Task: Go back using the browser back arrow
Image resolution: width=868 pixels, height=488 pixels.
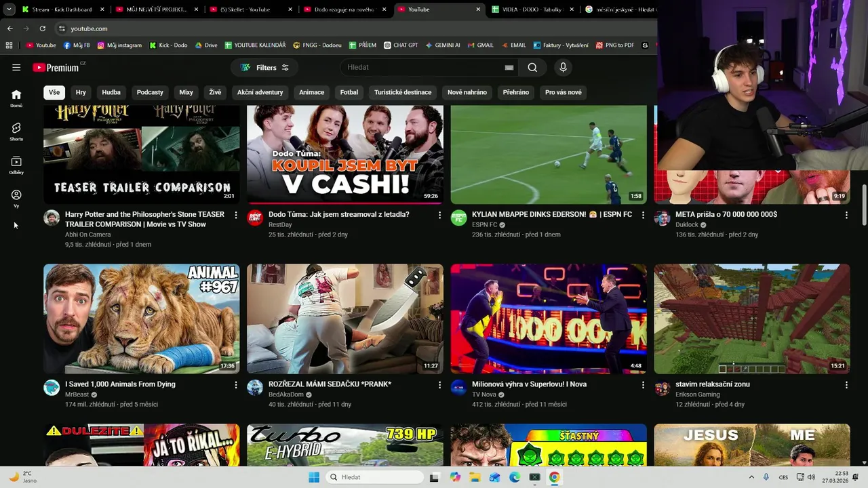Action: coord(9,28)
